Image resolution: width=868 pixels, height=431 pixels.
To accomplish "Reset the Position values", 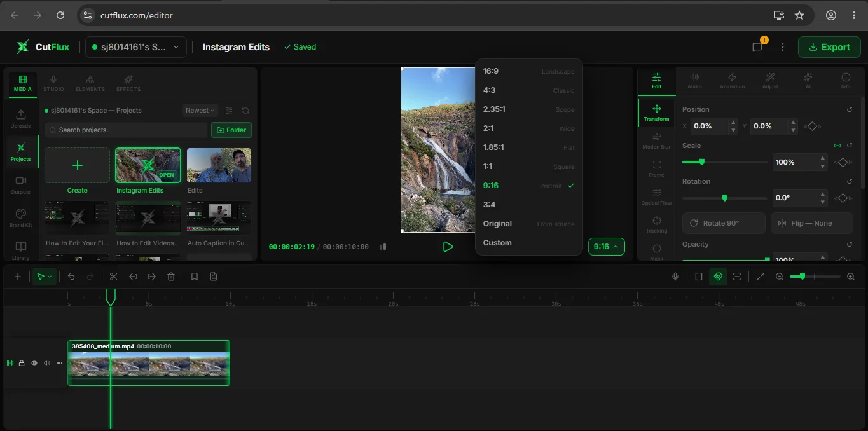I will tap(850, 110).
